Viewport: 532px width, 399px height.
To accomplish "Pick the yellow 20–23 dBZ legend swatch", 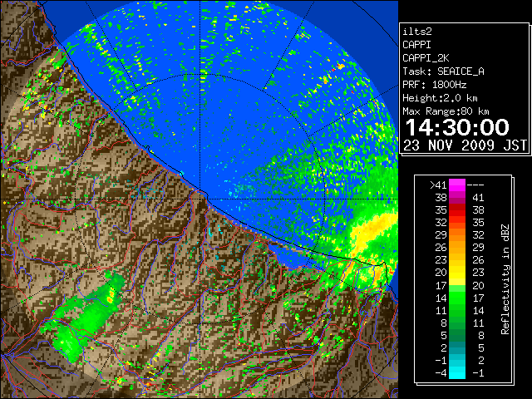I will coord(457,273).
